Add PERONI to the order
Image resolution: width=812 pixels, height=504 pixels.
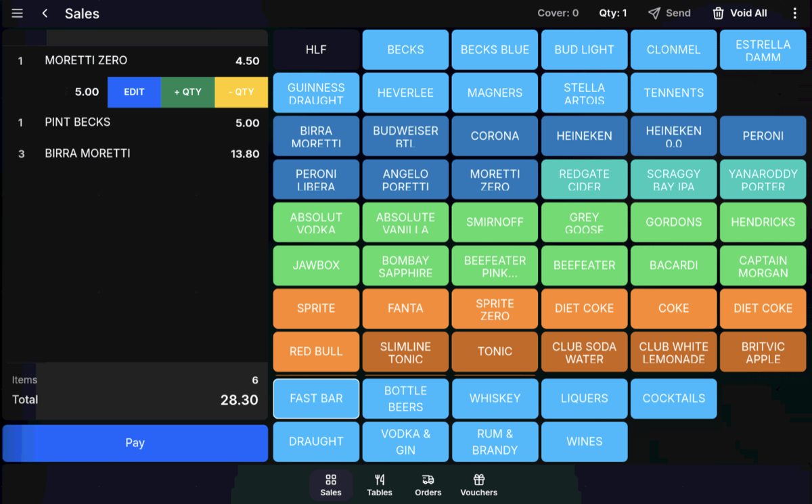click(763, 136)
